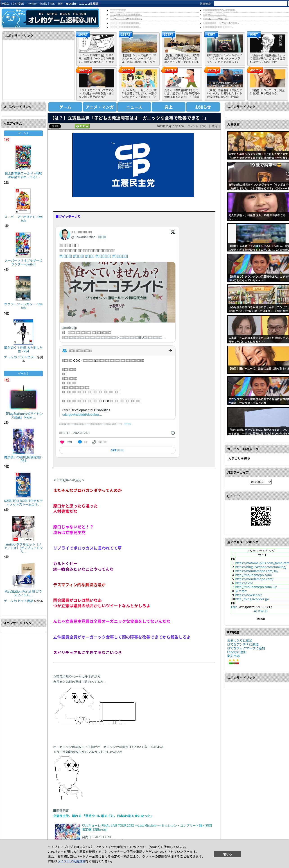Click the 立憲民主党 CDP banner image
This screenshot has height=868, width=289.
point(133,165)
